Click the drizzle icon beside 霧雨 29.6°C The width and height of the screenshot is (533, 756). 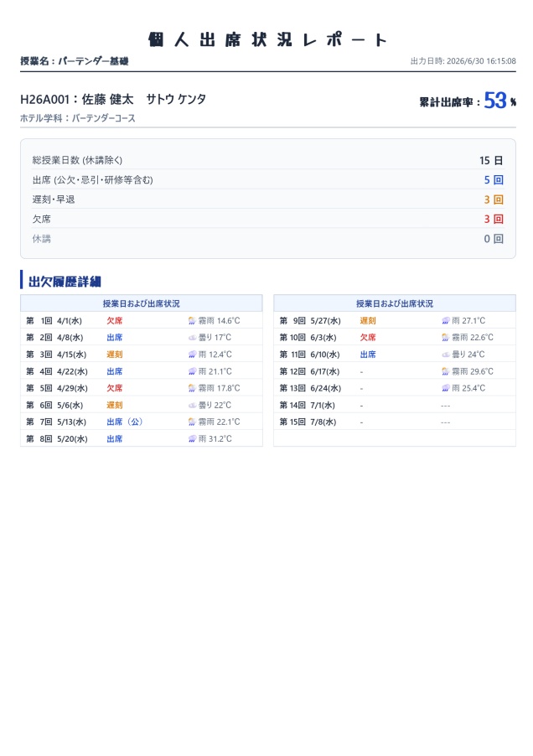tap(445, 371)
